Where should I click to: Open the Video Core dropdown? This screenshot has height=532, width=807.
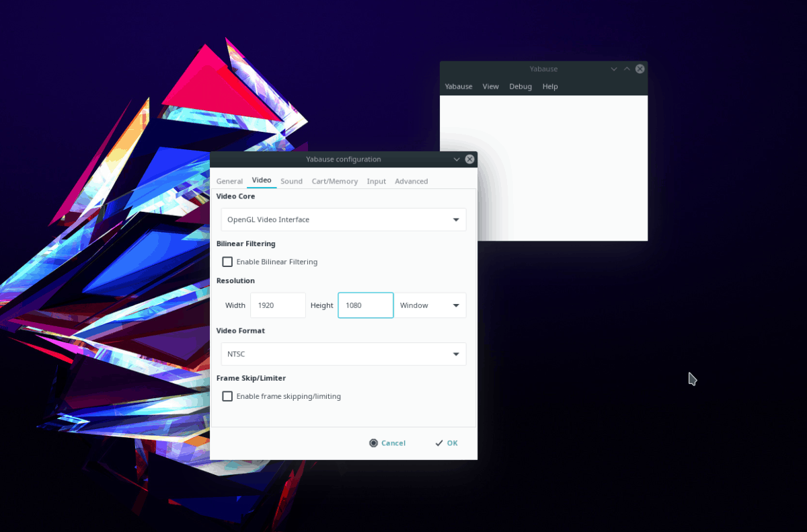(343, 220)
